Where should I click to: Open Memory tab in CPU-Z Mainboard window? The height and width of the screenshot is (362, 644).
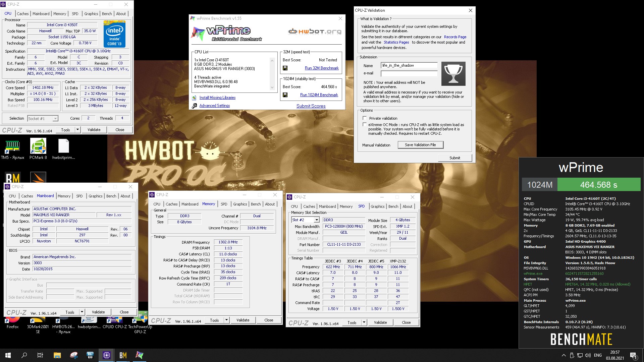click(x=64, y=196)
